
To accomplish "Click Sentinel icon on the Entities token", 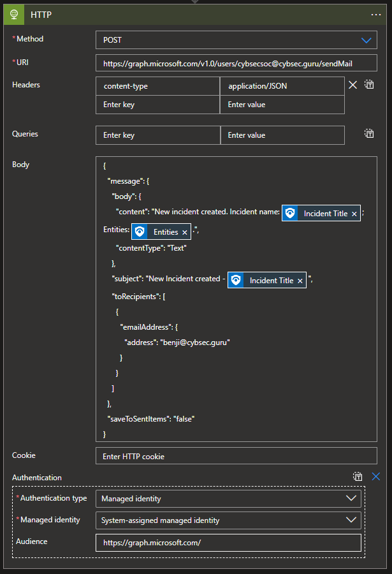I will coord(140,232).
